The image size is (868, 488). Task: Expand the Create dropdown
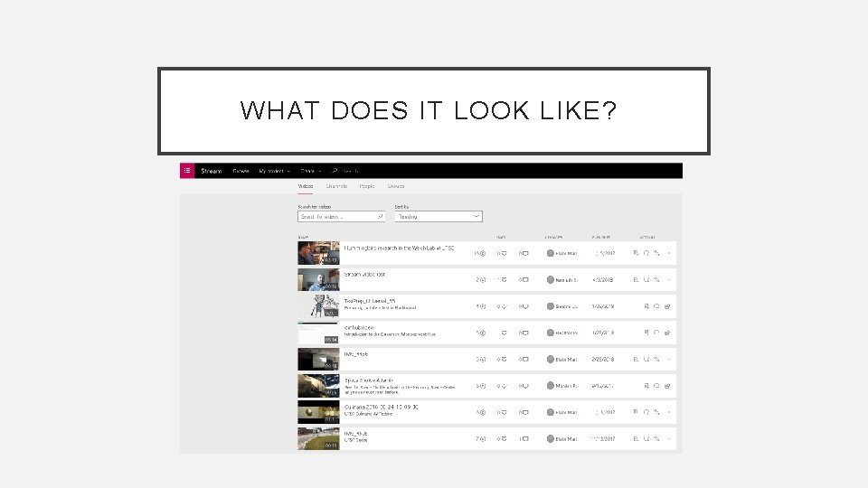pyautogui.click(x=310, y=171)
